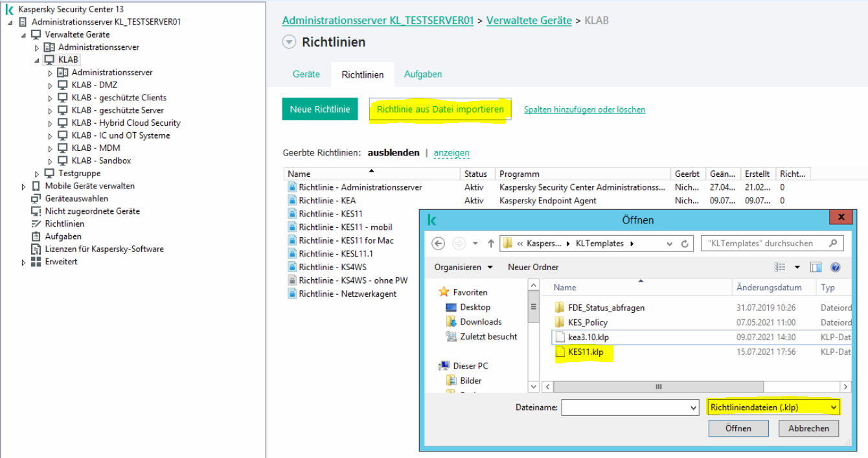Image resolution: width=868 pixels, height=458 pixels.
Task: Switch to the Aufgaben tab
Action: coord(423,74)
